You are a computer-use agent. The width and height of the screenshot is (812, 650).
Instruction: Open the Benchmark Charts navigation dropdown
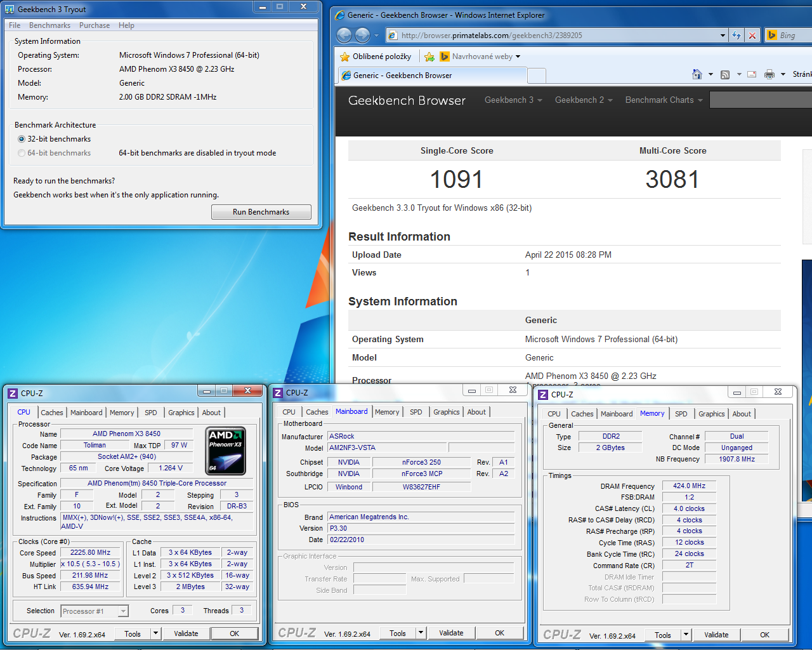(x=664, y=100)
